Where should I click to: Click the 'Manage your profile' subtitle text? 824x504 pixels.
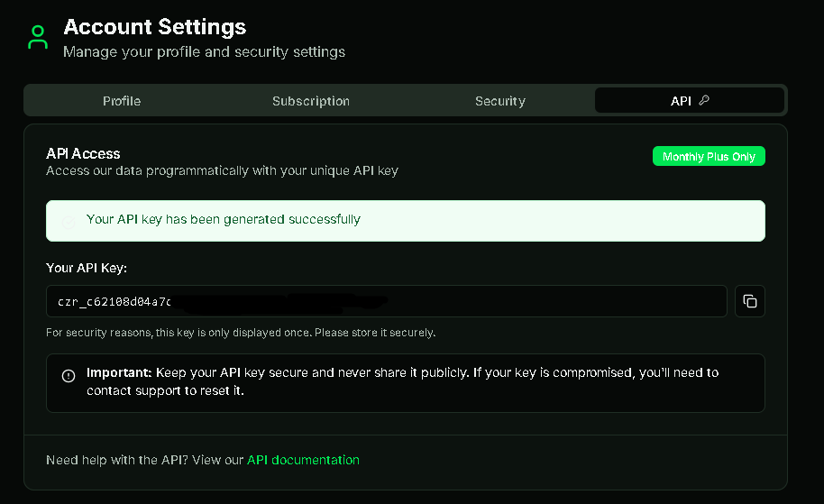tap(204, 52)
